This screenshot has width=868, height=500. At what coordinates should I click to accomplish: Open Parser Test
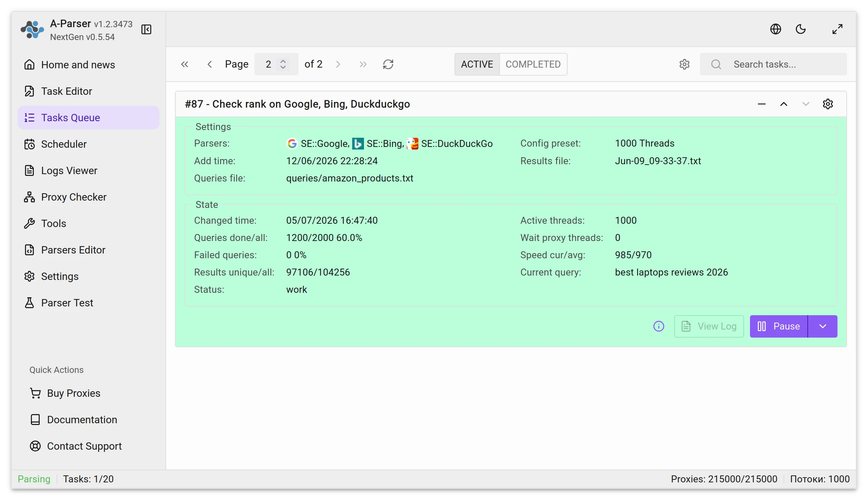tap(89, 303)
